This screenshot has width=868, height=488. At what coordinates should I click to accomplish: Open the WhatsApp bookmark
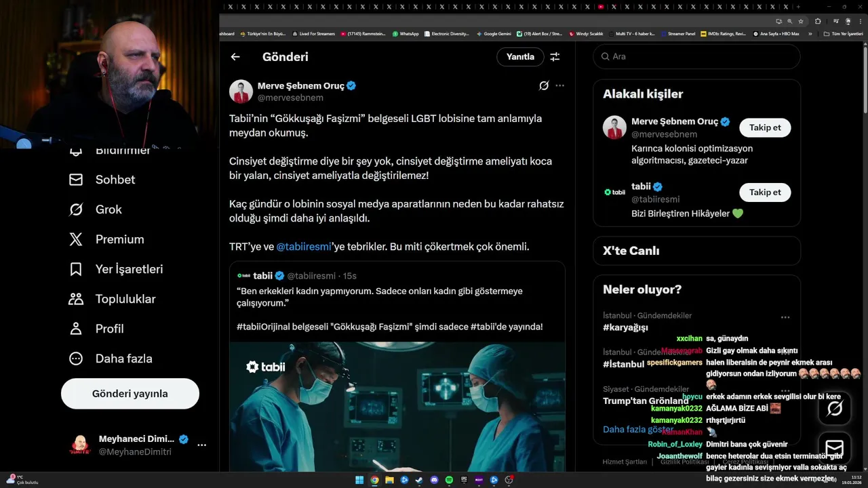(x=406, y=34)
